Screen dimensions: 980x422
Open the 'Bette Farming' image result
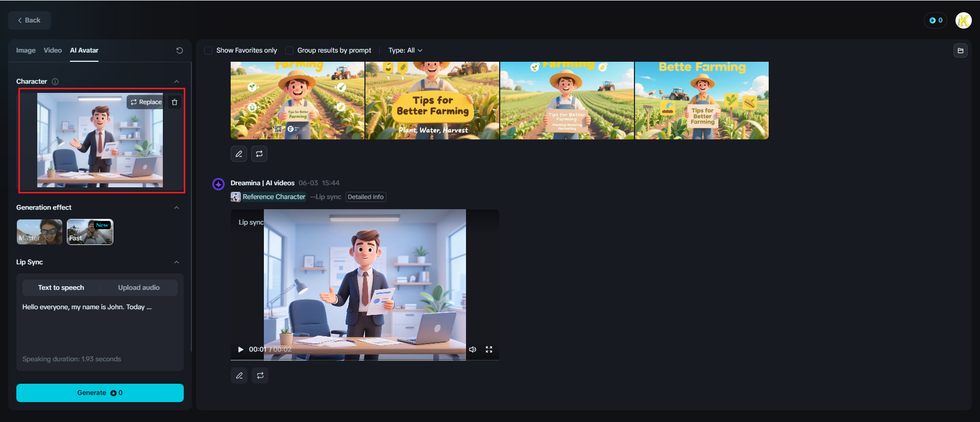(x=702, y=101)
